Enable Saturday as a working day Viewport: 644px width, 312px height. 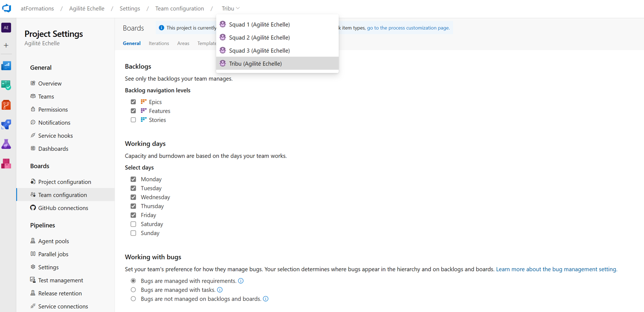pyautogui.click(x=133, y=224)
